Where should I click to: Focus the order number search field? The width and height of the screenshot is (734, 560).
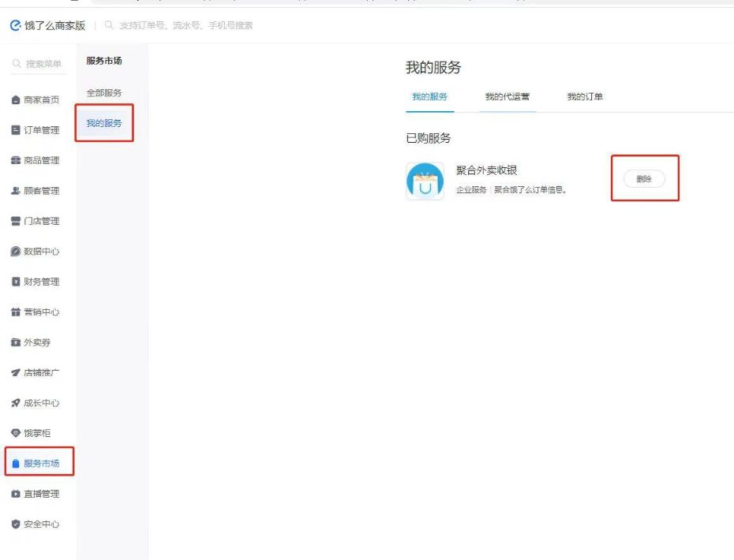(185, 25)
